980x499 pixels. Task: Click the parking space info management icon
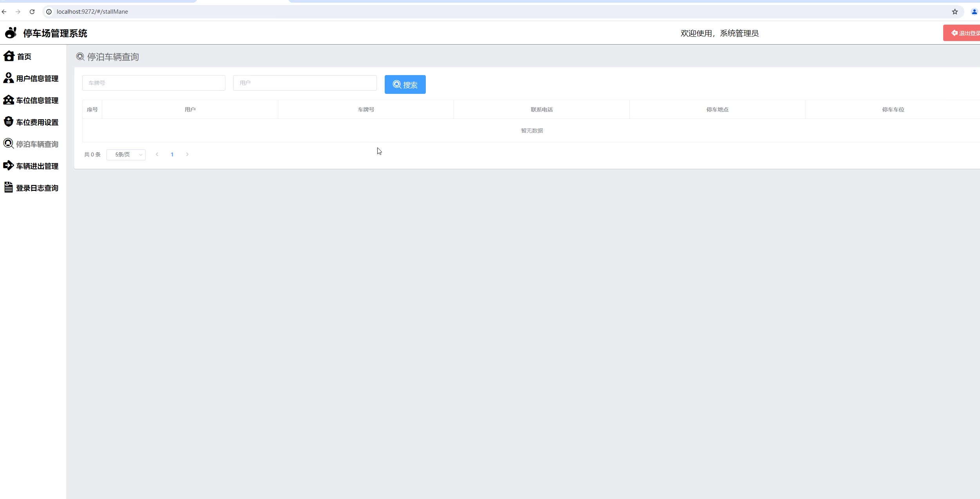(8, 100)
